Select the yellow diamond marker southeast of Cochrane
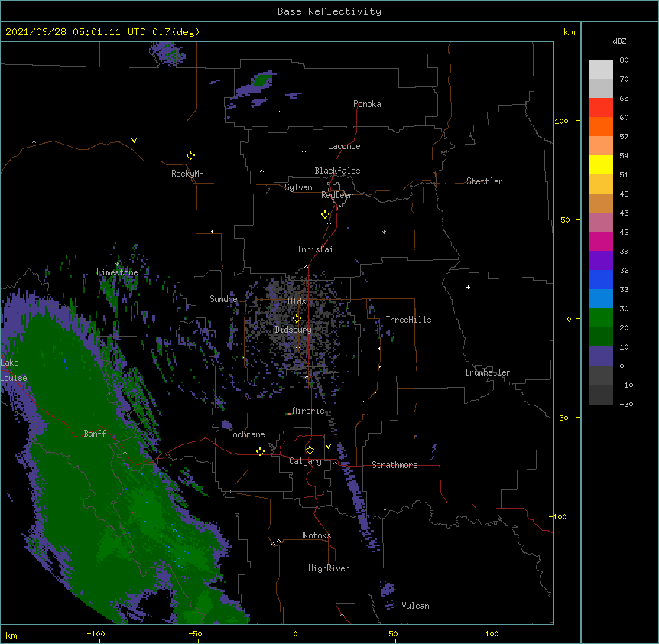The image size is (659, 644). tap(260, 451)
